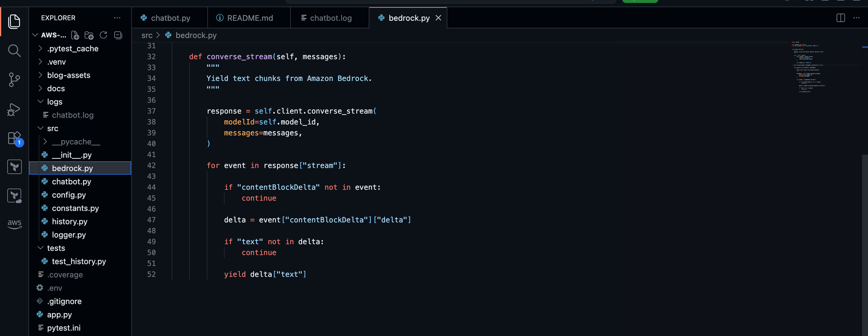Screen dimensions: 868x336
Task: Click line number 42 in gutter
Action: [151, 165]
